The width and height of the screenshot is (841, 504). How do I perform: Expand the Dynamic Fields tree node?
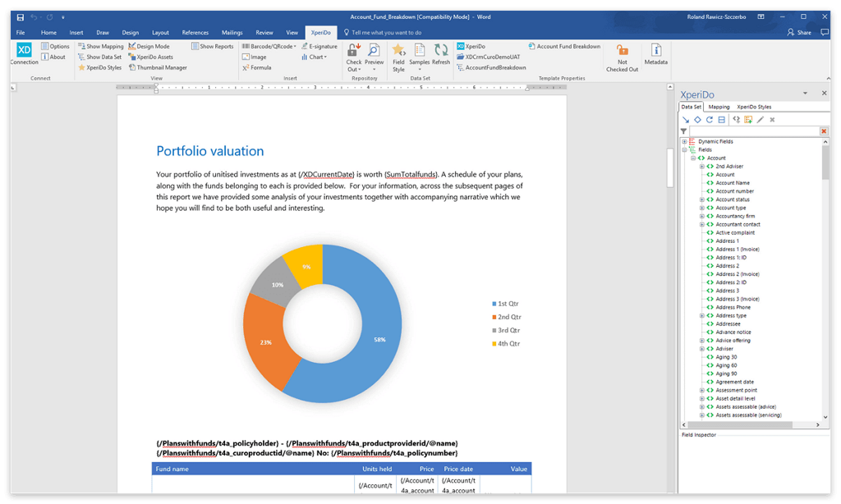[x=684, y=141]
